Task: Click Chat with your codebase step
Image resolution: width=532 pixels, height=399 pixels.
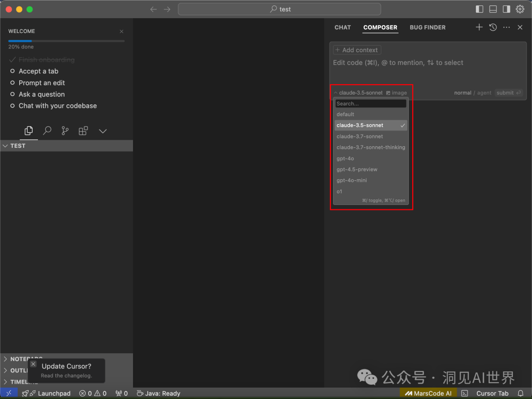Action: [x=54, y=106]
